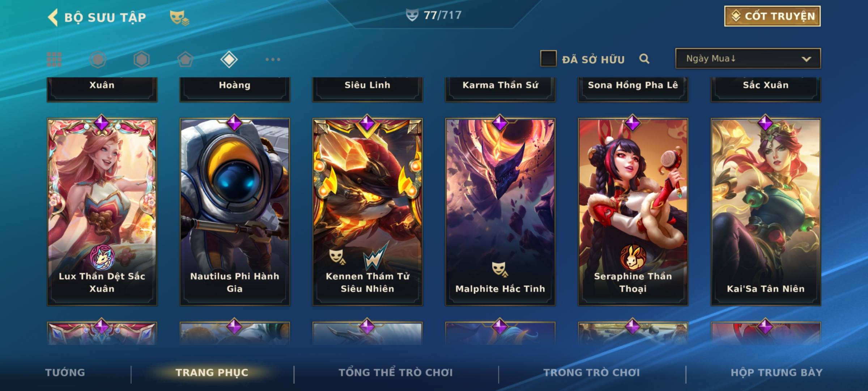This screenshot has height=391, width=868.
Task: Open more filters with three-dots icon
Action: point(273,59)
